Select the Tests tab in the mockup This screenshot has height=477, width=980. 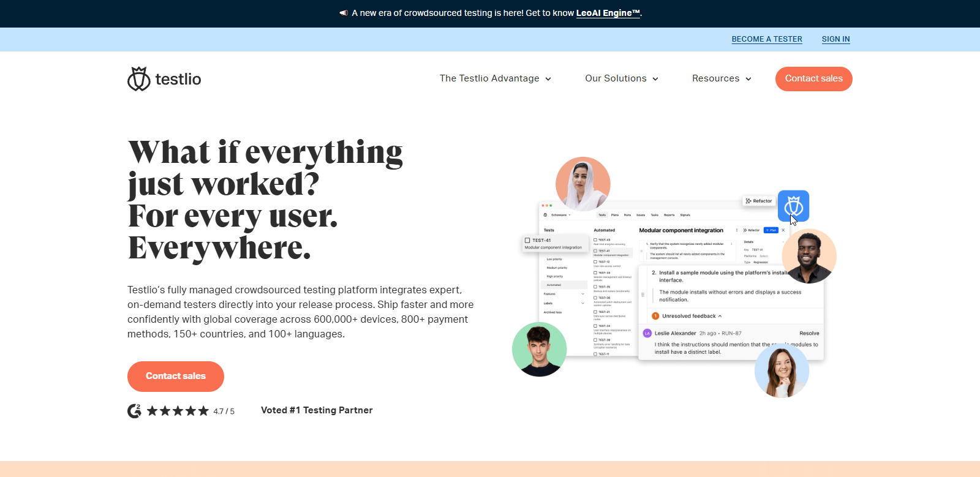[602, 215]
